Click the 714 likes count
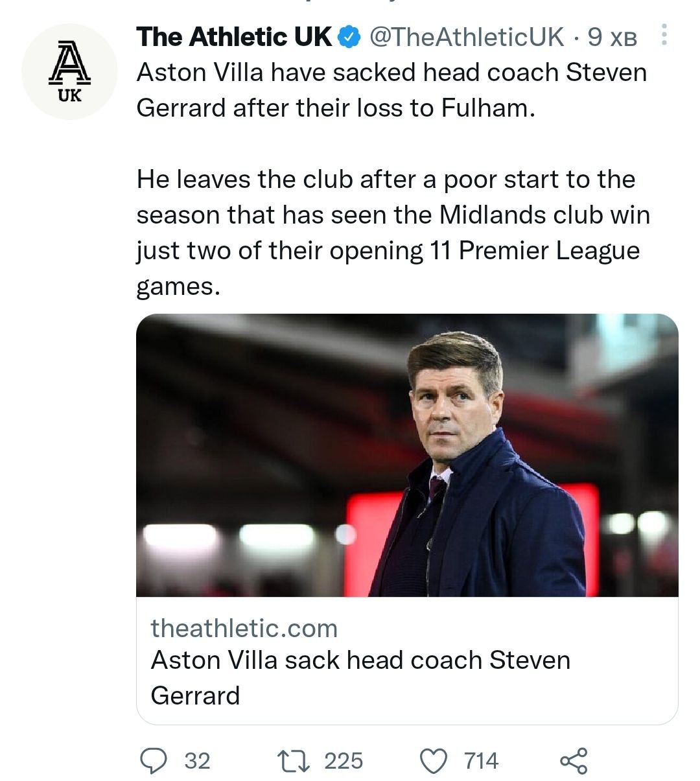 click(x=482, y=760)
